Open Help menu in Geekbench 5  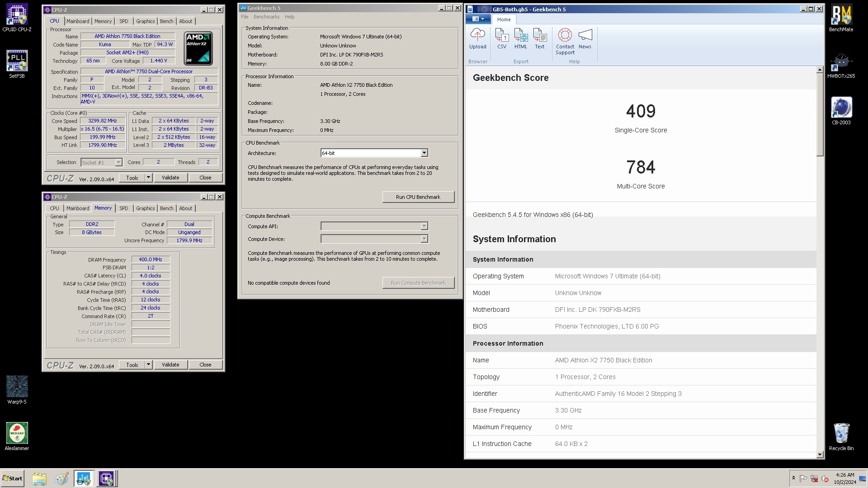coord(289,17)
